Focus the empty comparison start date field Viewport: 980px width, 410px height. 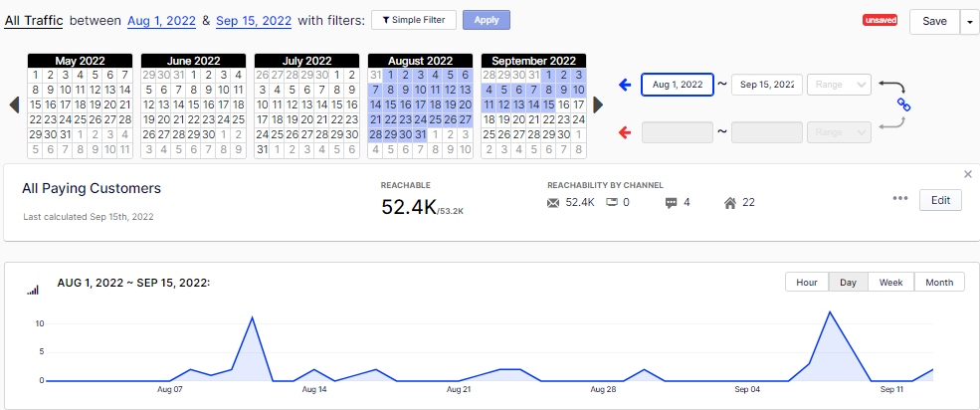click(x=678, y=132)
